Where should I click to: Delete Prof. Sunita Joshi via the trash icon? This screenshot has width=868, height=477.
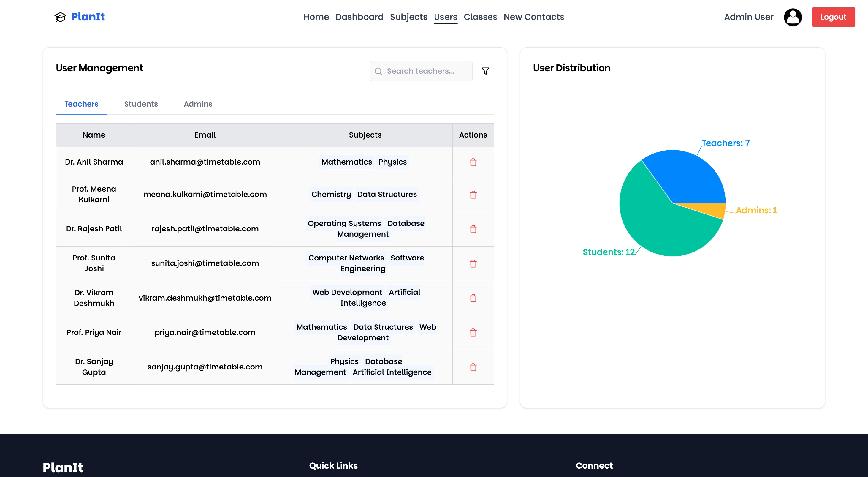pyautogui.click(x=473, y=263)
